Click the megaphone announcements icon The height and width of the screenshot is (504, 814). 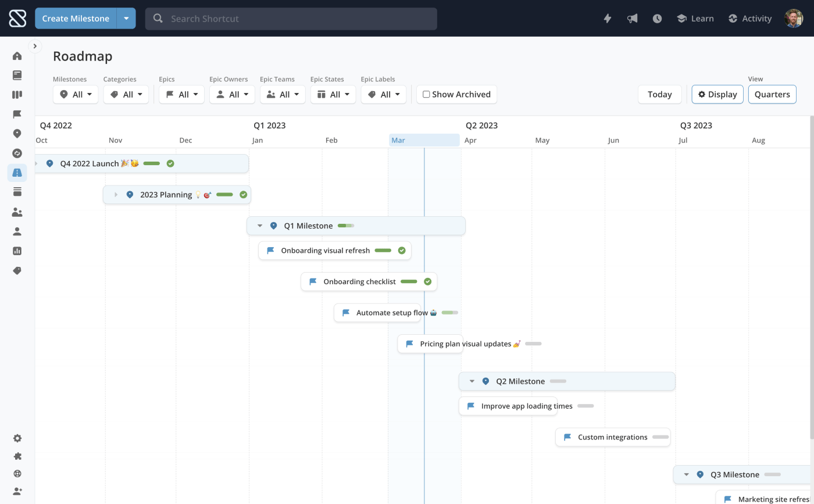tap(632, 19)
